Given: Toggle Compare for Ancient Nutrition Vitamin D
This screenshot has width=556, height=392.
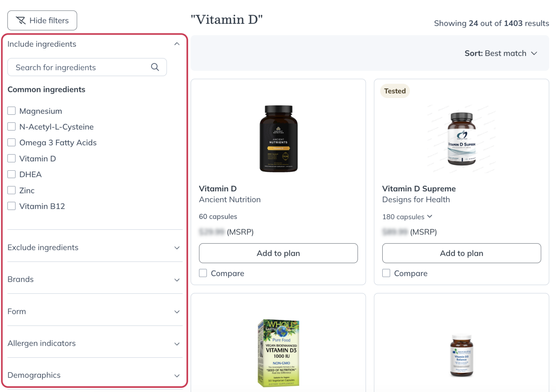Looking at the screenshot, I should coord(203,273).
